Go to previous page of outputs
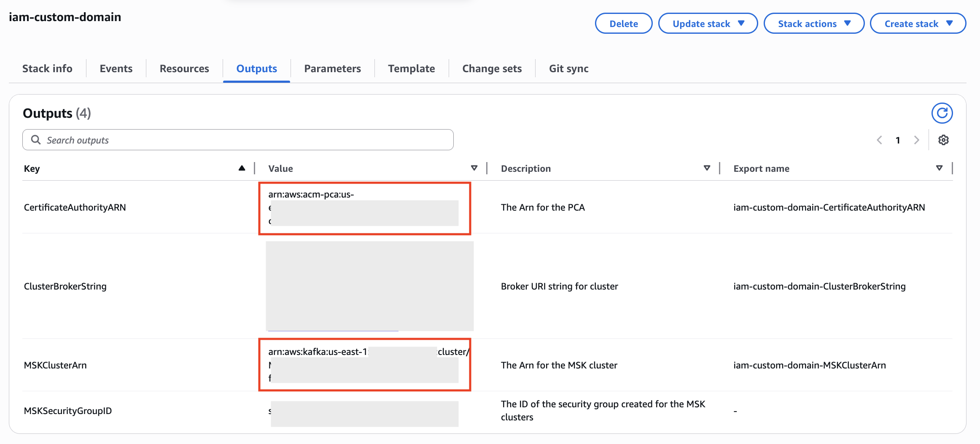The width and height of the screenshot is (980, 444). [x=879, y=140]
